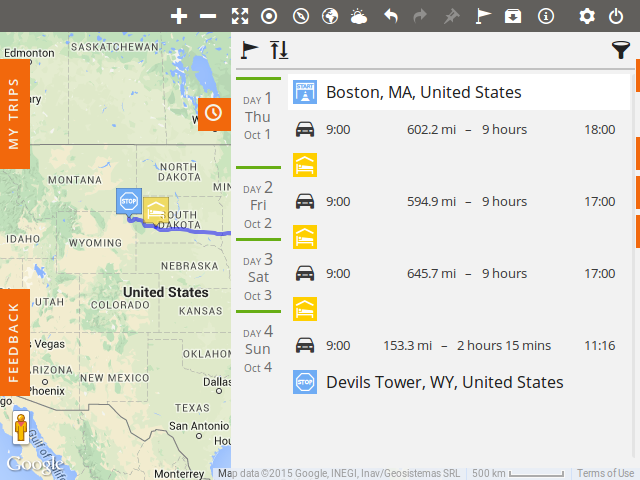Open Terms of Use link

tap(606, 473)
